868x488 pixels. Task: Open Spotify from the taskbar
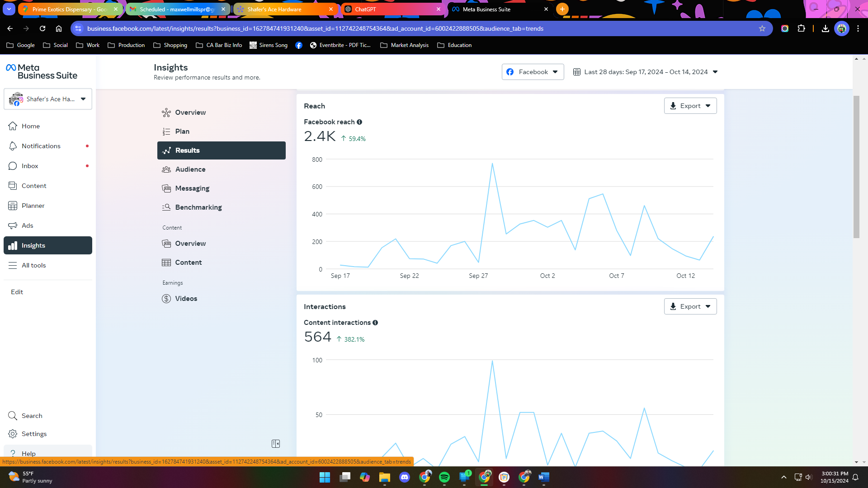click(x=444, y=477)
